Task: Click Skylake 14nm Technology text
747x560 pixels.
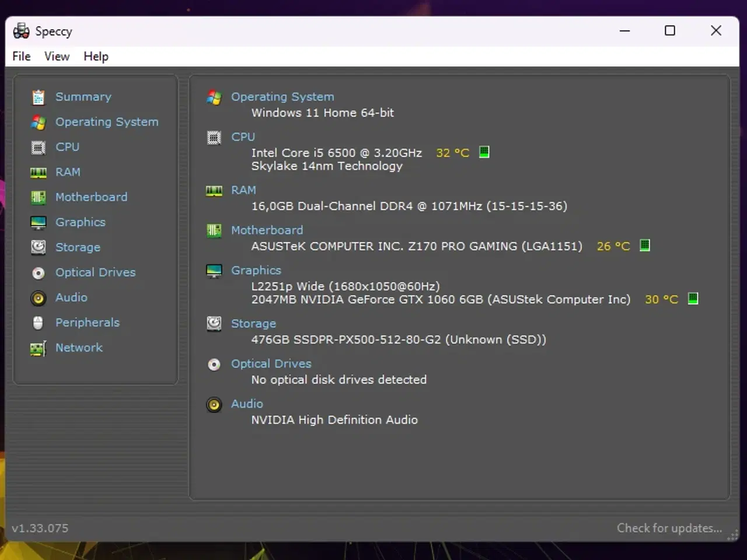Action: tap(327, 166)
